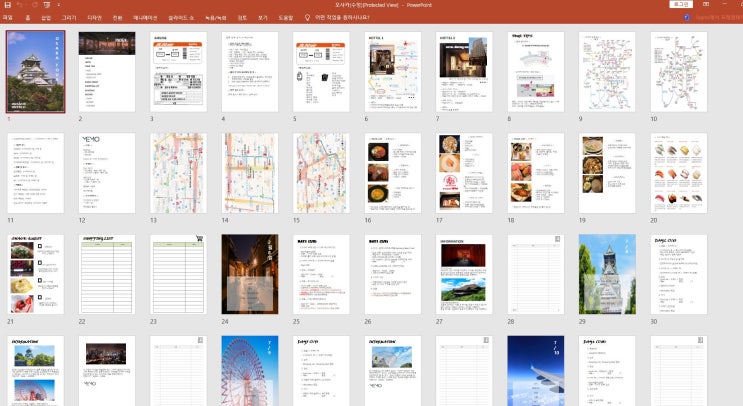Select slide 9, the subway route map
Viewport: 743px width, 406px height.
click(607, 72)
